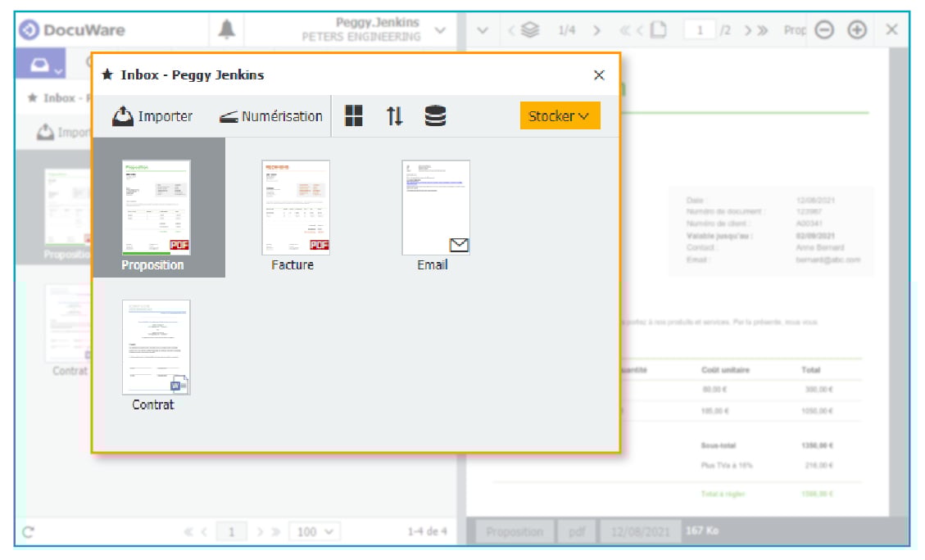Select the Proposition PDF thumbnail
This screenshot has height=560, width=925.
coord(156,208)
